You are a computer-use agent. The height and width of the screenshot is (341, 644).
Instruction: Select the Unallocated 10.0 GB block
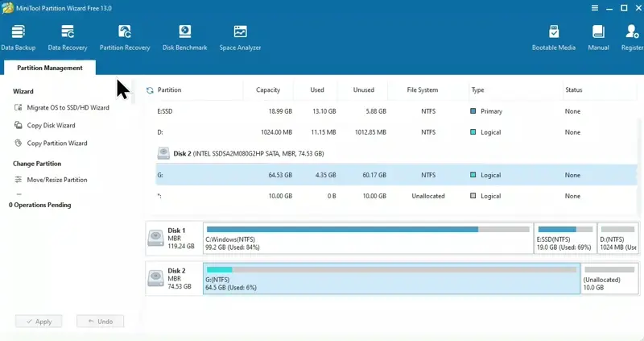(610, 278)
